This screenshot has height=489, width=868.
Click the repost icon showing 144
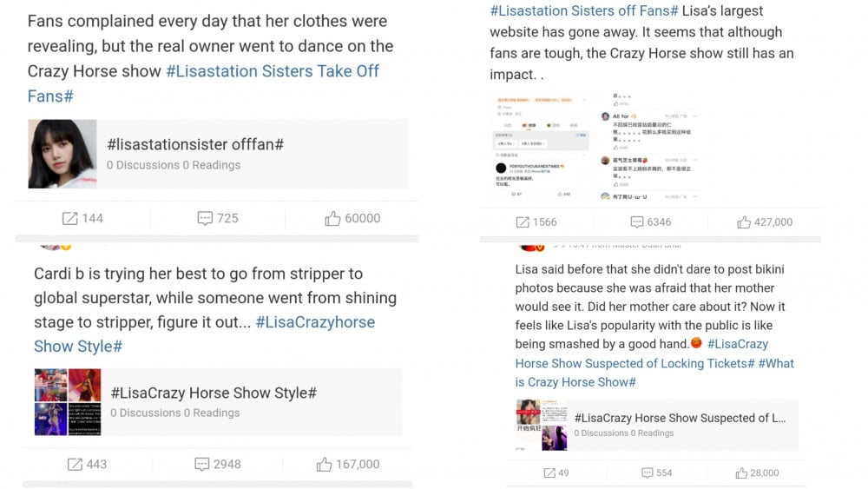tap(70, 218)
